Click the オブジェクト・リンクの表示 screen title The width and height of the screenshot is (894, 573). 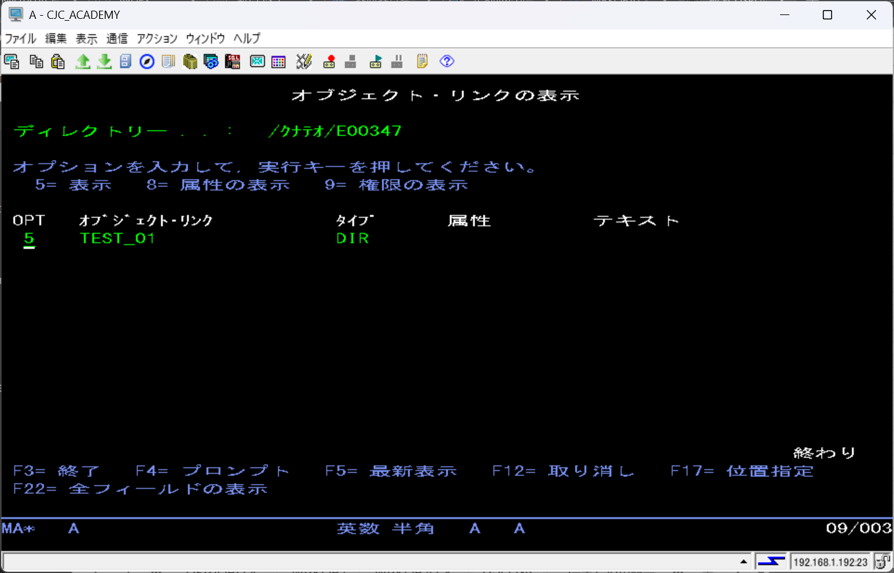pos(436,96)
